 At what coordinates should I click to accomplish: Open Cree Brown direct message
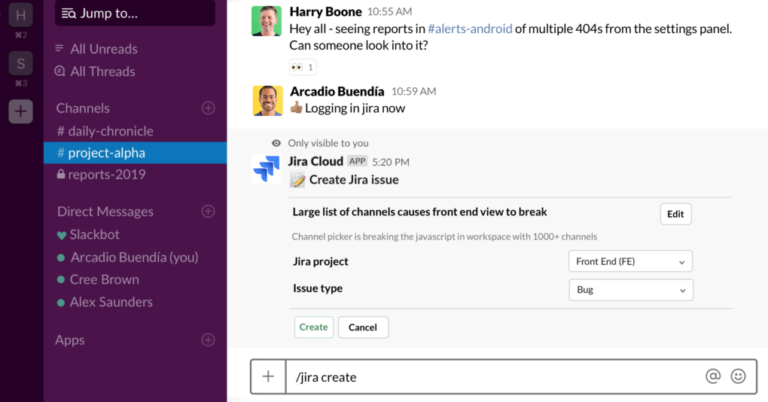pyautogui.click(x=104, y=280)
